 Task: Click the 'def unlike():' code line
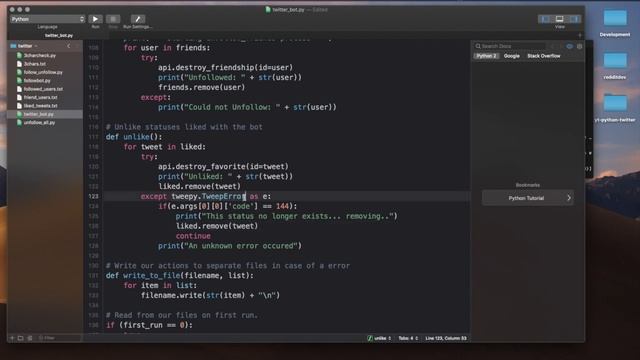(x=134, y=137)
